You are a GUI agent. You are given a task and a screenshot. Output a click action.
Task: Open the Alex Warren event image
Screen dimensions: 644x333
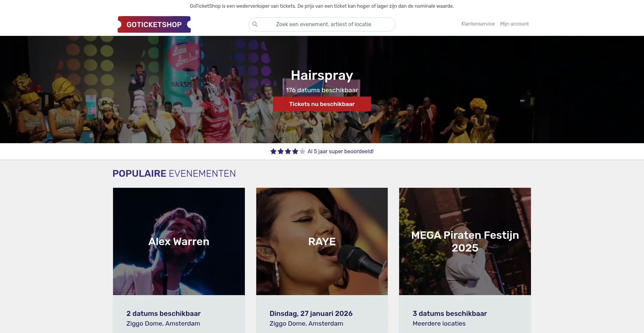(x=179, y=241)
